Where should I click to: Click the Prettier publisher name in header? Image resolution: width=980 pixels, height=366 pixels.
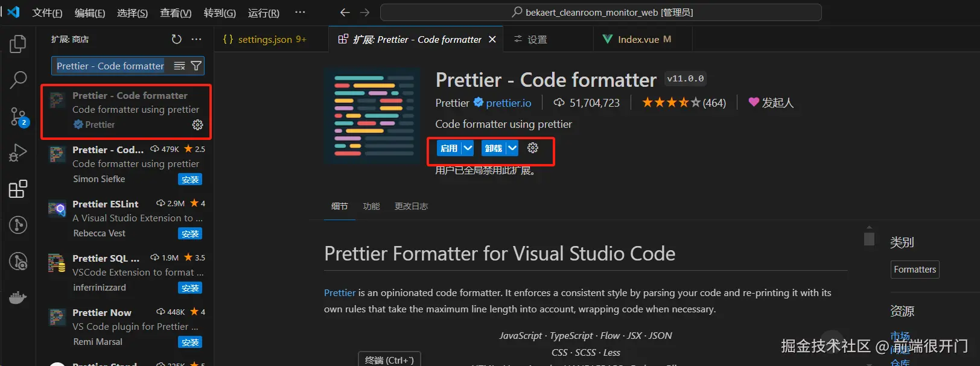pos(452,103)
